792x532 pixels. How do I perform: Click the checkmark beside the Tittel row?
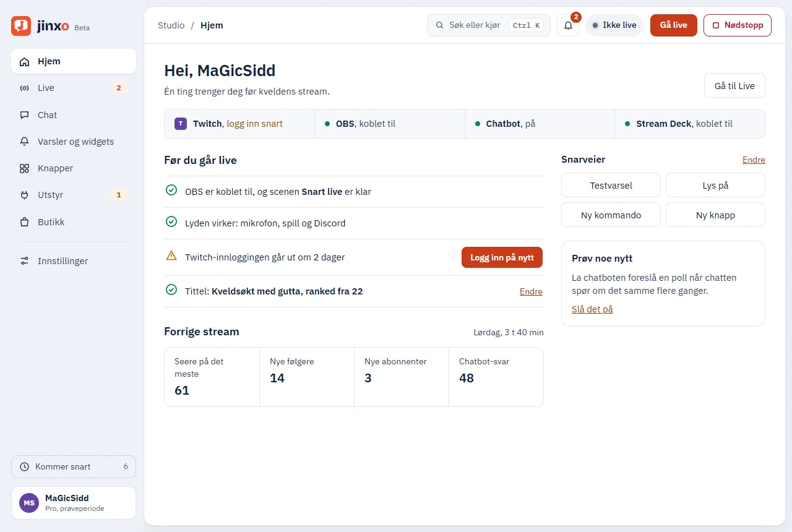click(171, 290)
